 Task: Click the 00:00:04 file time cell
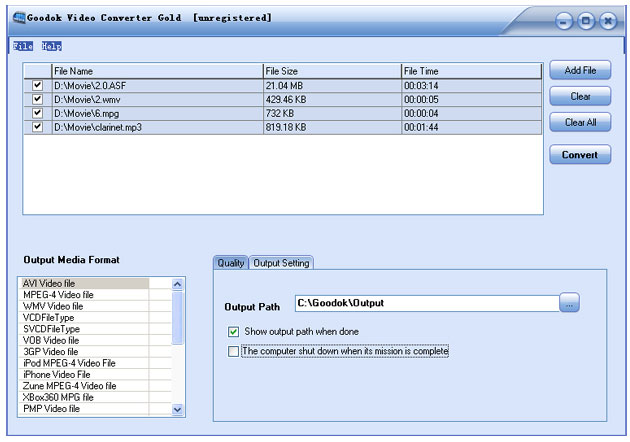[x=472, y=113]
